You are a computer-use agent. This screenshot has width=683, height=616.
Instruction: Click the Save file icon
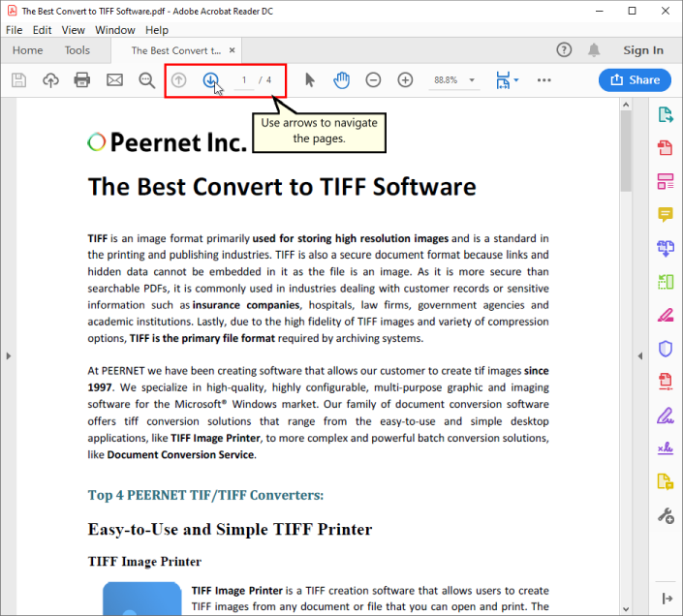(18, 80)
